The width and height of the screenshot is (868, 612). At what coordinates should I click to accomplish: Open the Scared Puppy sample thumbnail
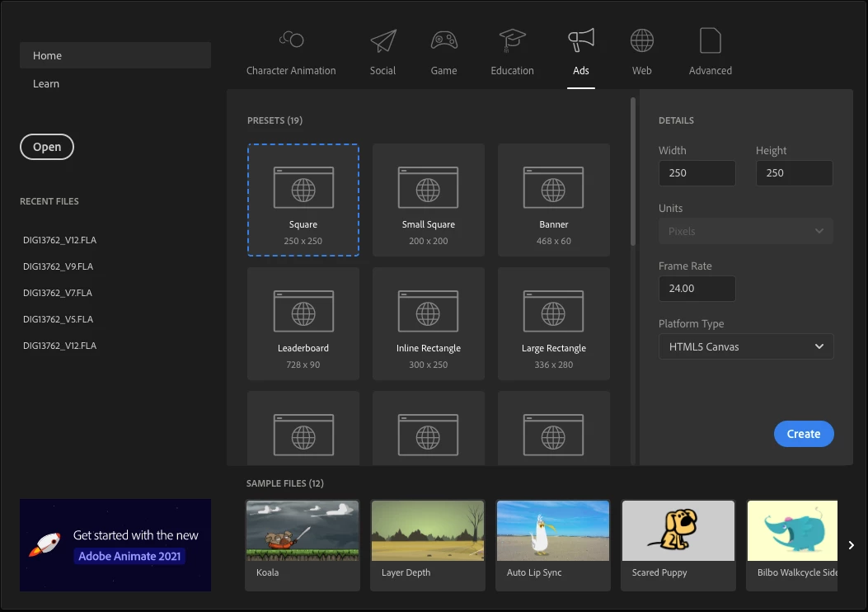(x=678, y=530)
